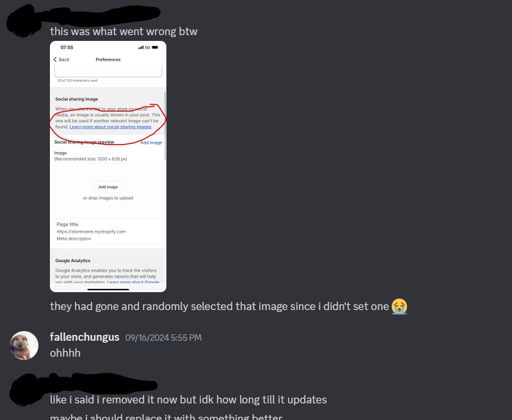Click the 5G indicator in the phone status bar
Viewport: 512px width, 420px height.
[148, 47]
